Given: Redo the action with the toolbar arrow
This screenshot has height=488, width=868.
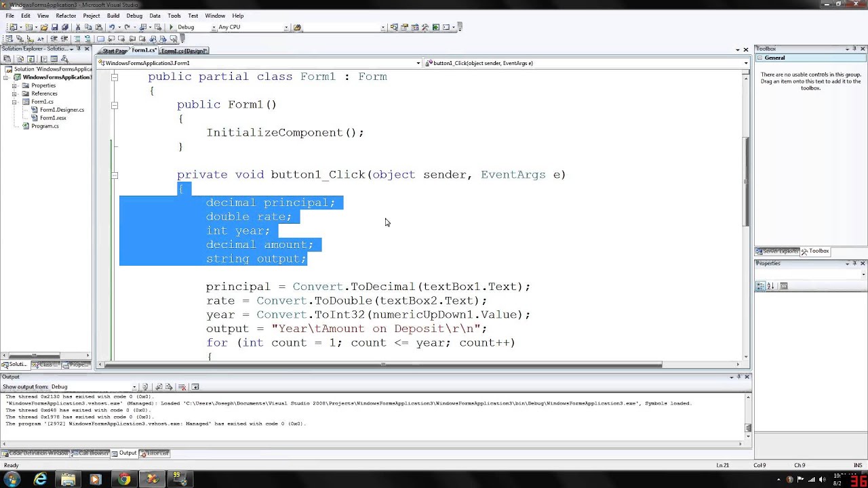Looking at the screenshot, I should tap(127, 27).
